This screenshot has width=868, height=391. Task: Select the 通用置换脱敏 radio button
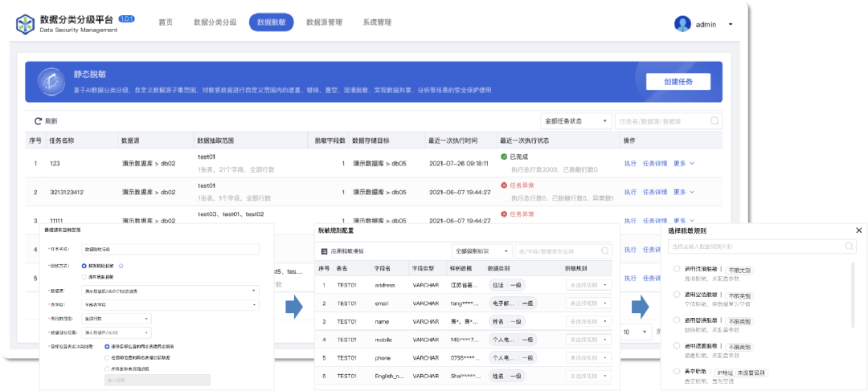tap(677, 320)
